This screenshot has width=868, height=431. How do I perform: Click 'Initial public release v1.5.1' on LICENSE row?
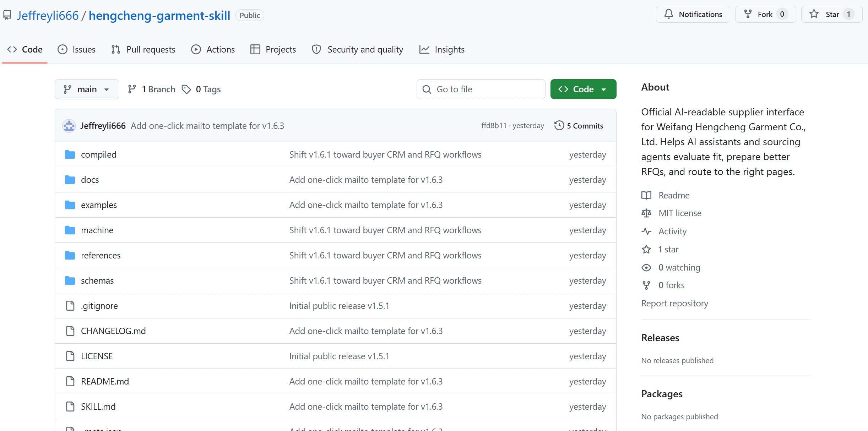(x=339, y=356)
